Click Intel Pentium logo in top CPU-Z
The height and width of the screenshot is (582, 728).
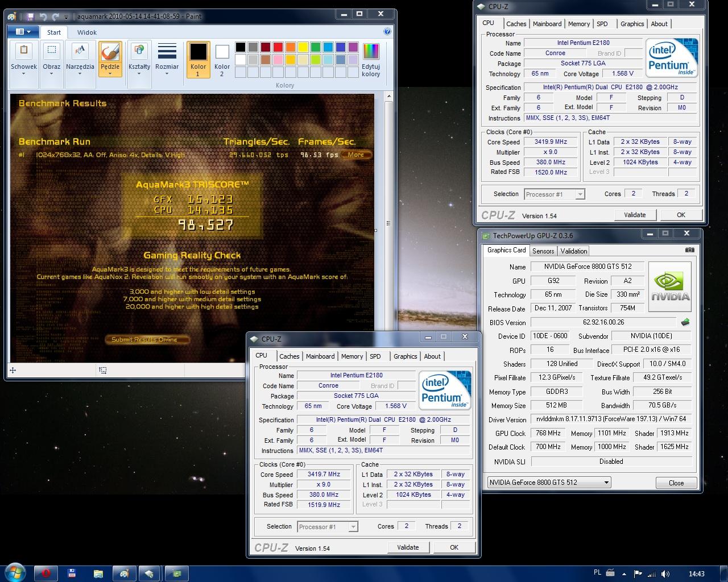tap(672, 58)
